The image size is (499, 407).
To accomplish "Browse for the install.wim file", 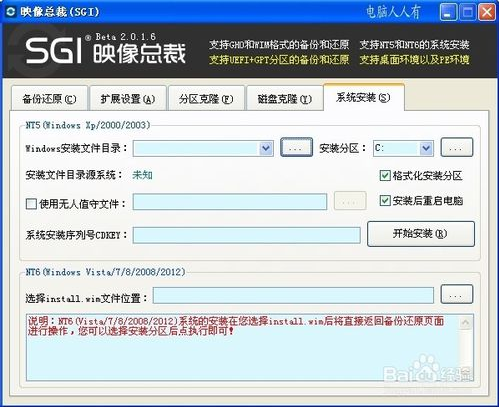I will (x=457, y=294).
